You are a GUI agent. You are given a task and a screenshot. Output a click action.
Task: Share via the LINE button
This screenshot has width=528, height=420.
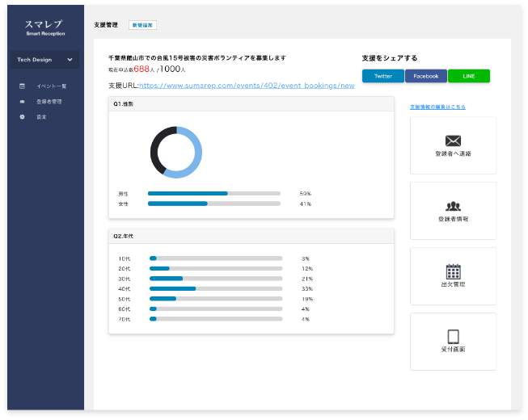[x=469, y=76]
